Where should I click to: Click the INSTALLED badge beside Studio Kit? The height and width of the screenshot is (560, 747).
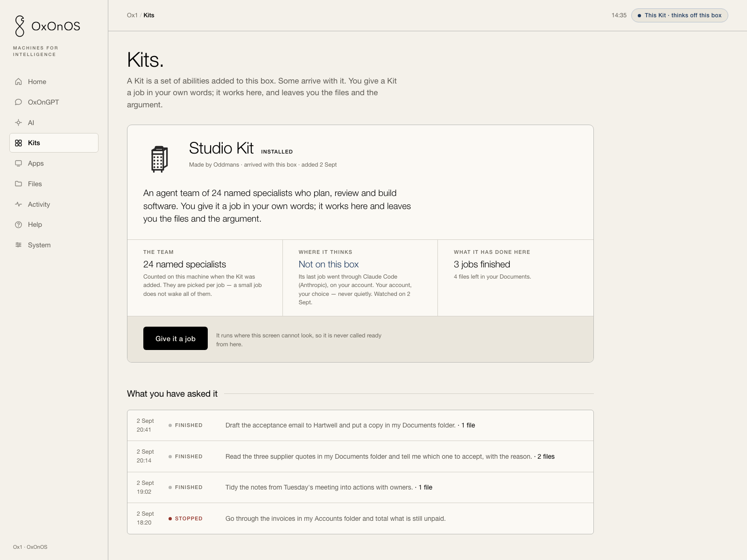coord(277,152)
